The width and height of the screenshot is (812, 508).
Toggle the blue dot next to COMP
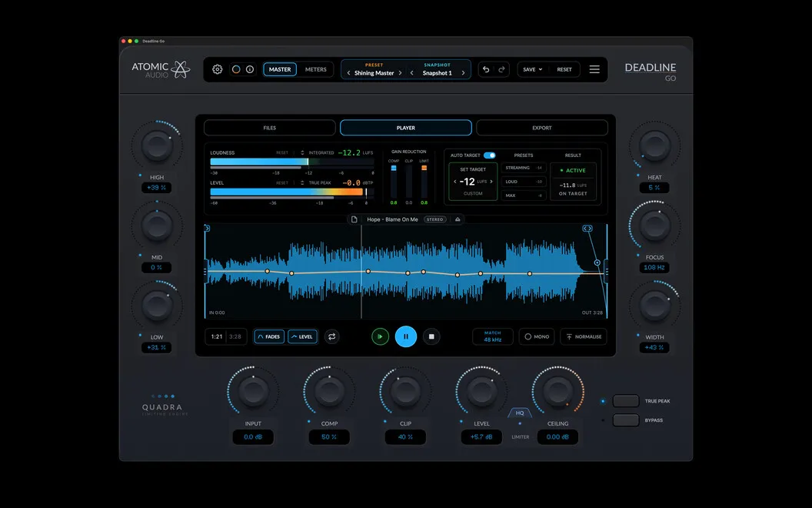[x=309, y=422]
